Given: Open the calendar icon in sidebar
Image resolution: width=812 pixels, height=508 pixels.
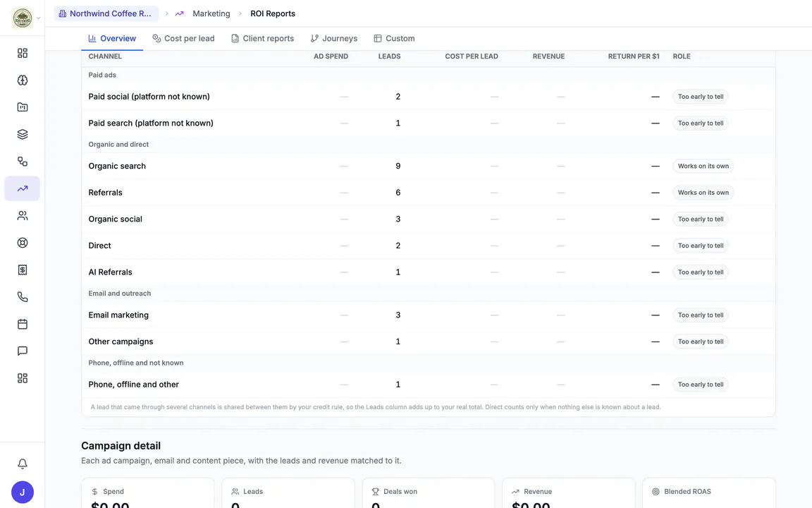Looking at the screenshot, I should point(23,324).
